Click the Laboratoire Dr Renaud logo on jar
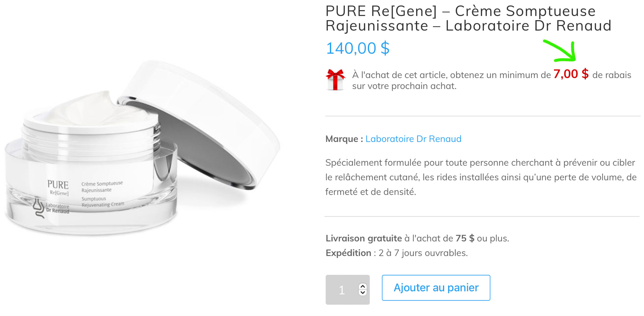The image size is (644, 316). pos(51,208)
